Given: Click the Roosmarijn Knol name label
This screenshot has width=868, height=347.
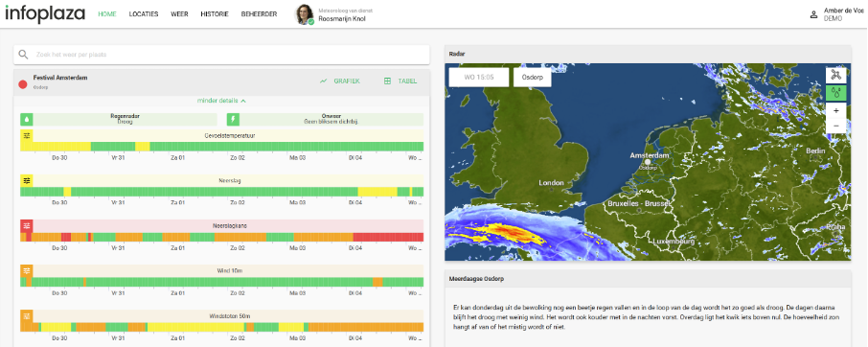Looking at the screenshot, I should click(x=342, y=19).
